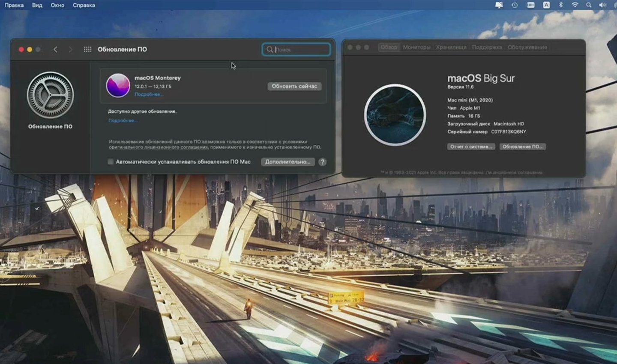
Task: Click the 'Apple M1' chip value
Action: (x=470, y=108)
